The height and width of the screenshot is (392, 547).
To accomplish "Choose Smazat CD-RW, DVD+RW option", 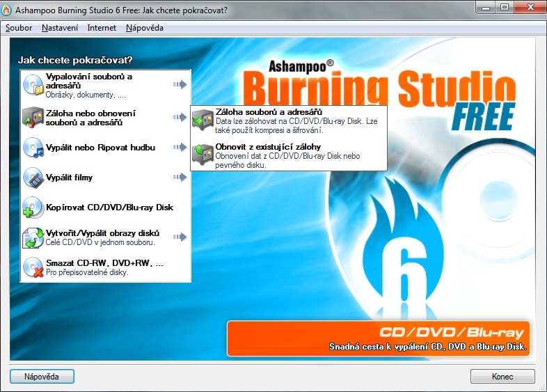I will click(106, 267).
